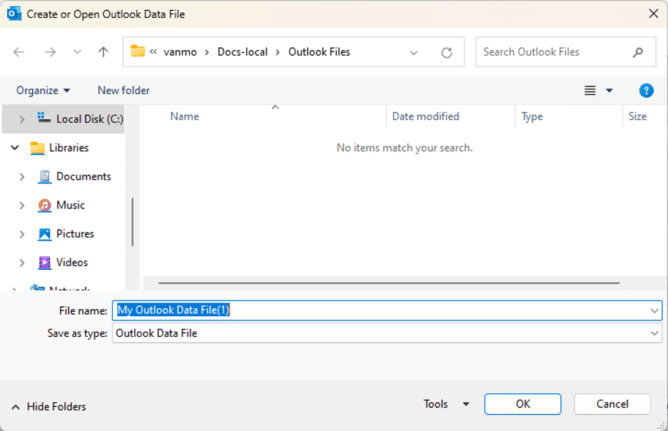The width and height of the screenshot is (668, 431).
Task: Refresh the Outlook Files folder view
Action: tap(446, 52)
